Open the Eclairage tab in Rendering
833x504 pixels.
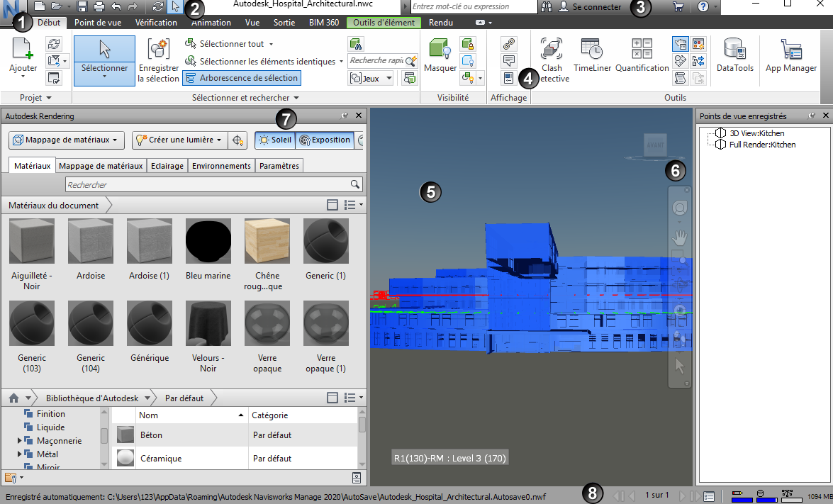tap(167, 166)
